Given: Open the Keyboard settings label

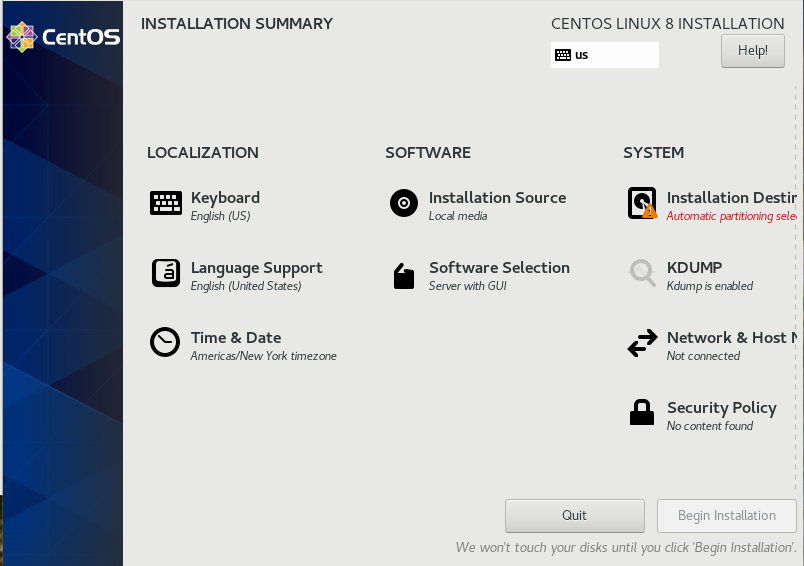Looking at the screenshot, I should 225,198.
